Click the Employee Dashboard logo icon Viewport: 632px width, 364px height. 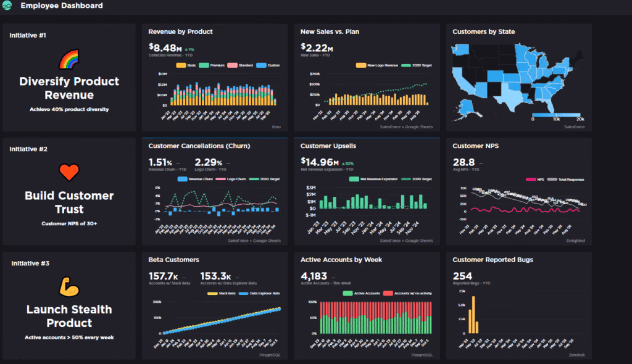click(x=7, y=5)
